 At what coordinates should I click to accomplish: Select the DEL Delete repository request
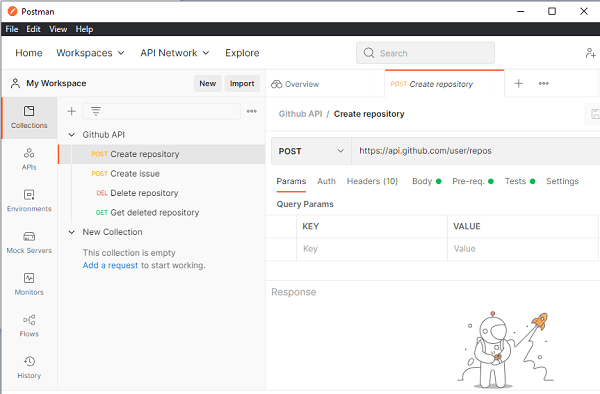tap(161, 193)
